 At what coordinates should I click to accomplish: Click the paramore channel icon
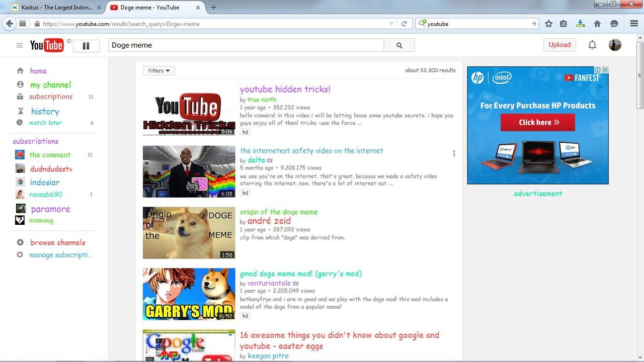[x=20, y=208]
